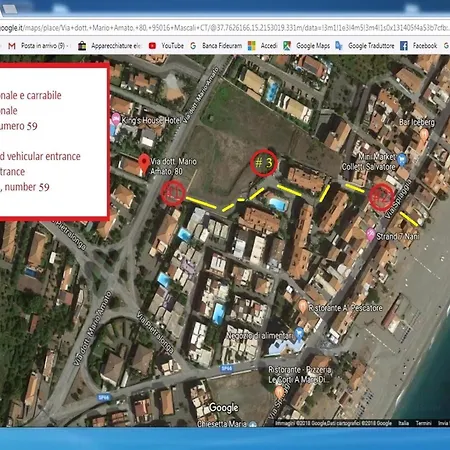Viewport: 450px width, 450px height.
Task: Click the Ristorante Al Pescatore label
Action: click(x=346, y=308)
